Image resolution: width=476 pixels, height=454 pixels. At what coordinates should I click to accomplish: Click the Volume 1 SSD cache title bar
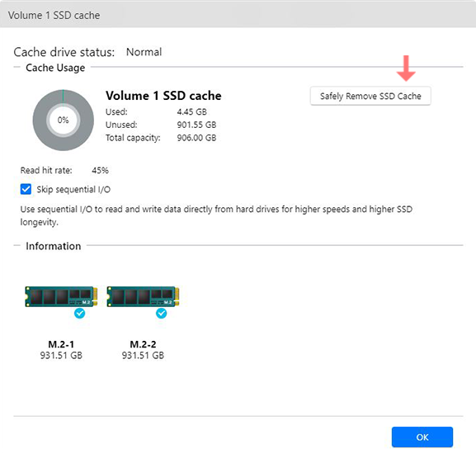point(238,15)
